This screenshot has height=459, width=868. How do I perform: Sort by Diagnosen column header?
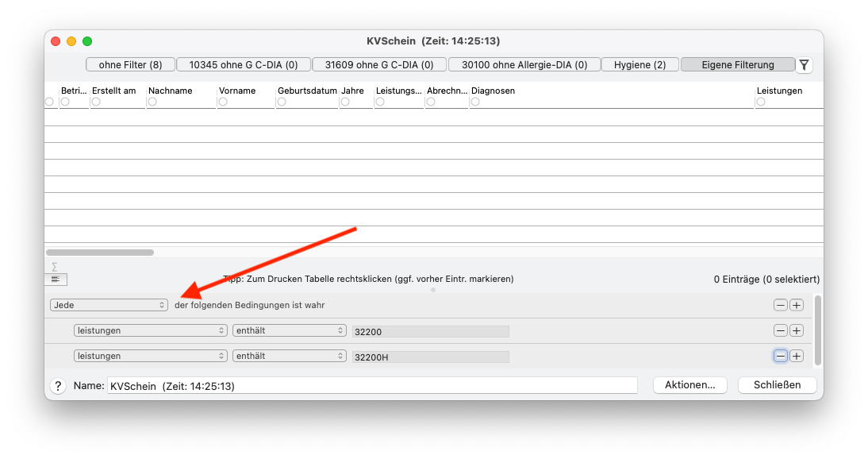click(x=494, y=91)
